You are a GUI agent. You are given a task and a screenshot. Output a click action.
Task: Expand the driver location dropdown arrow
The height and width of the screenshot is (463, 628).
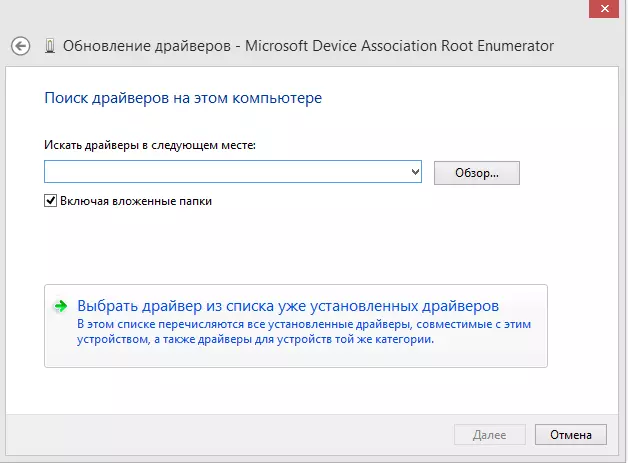click(x=415, y=173)
